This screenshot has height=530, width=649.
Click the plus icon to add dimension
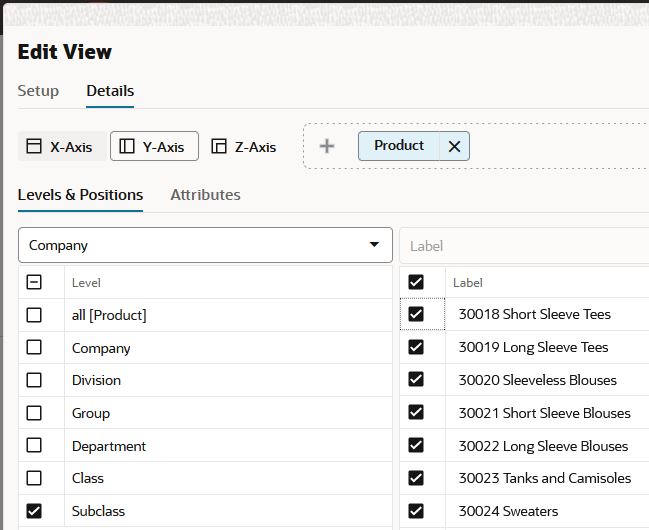click(x=327, y=146)
